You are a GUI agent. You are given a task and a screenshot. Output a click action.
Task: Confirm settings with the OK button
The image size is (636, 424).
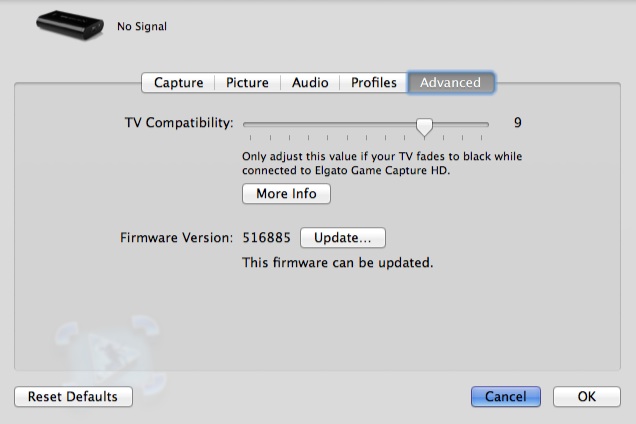(x=587, y=397)
